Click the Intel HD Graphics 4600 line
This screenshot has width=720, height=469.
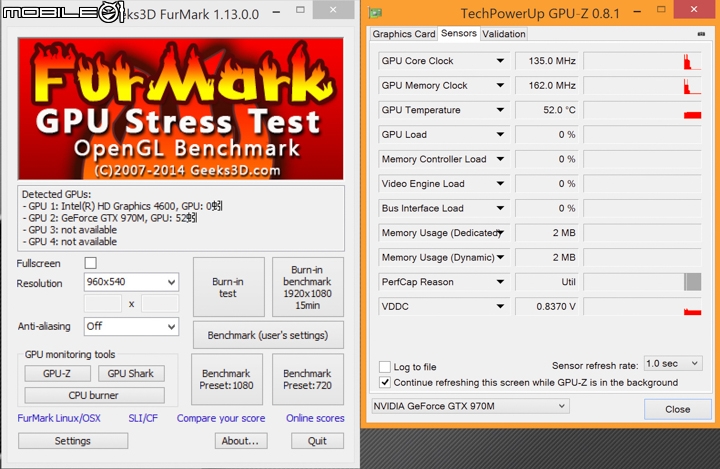[x=122, y=206]
